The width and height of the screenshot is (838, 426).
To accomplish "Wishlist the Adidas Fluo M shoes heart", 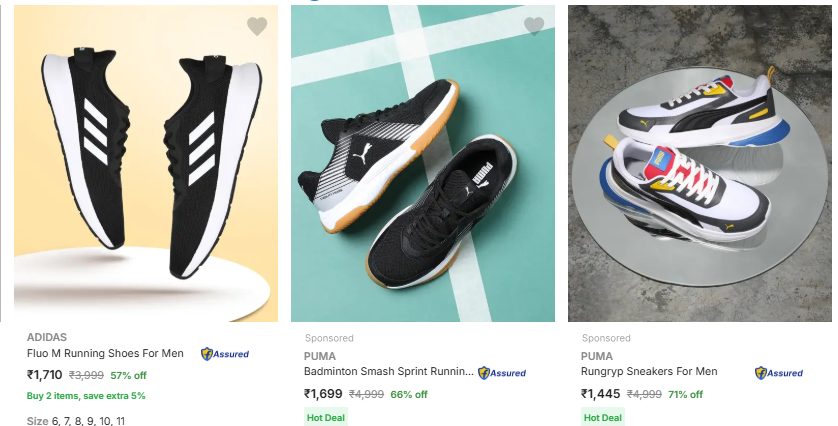I will pyautogui.click(x=257, y=26).
